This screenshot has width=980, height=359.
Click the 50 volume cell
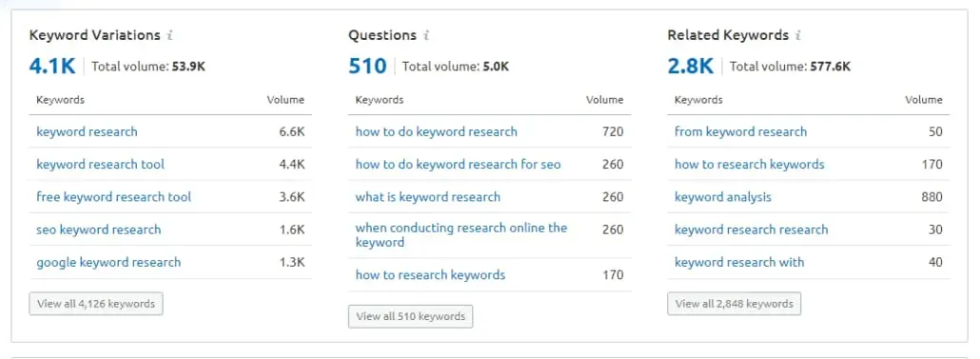tap(935, 132)
